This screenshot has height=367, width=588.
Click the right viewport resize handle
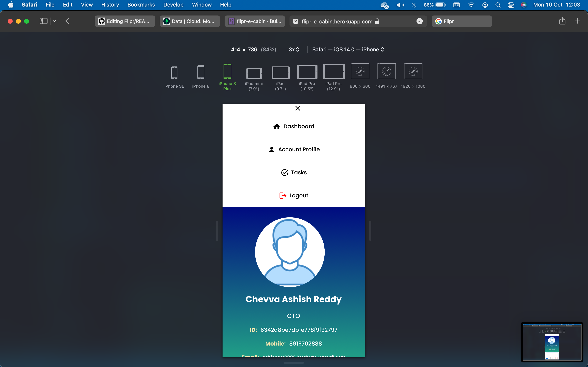[x=370, y=231]
